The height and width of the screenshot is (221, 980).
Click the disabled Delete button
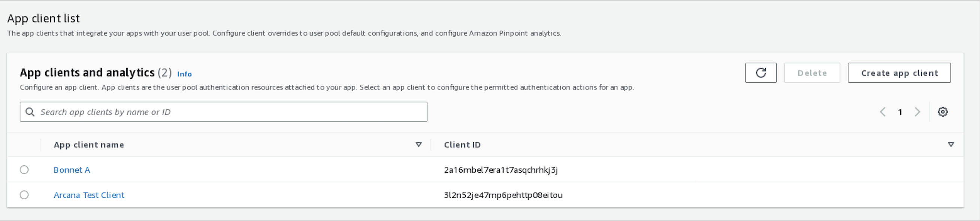[x=812, y=73]
